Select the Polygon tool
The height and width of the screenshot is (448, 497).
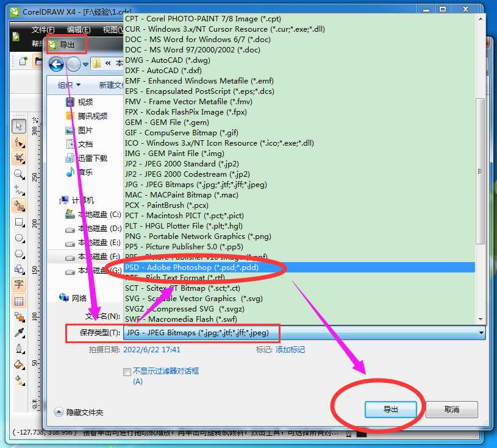pyautogui.click(x=19, y=254)
